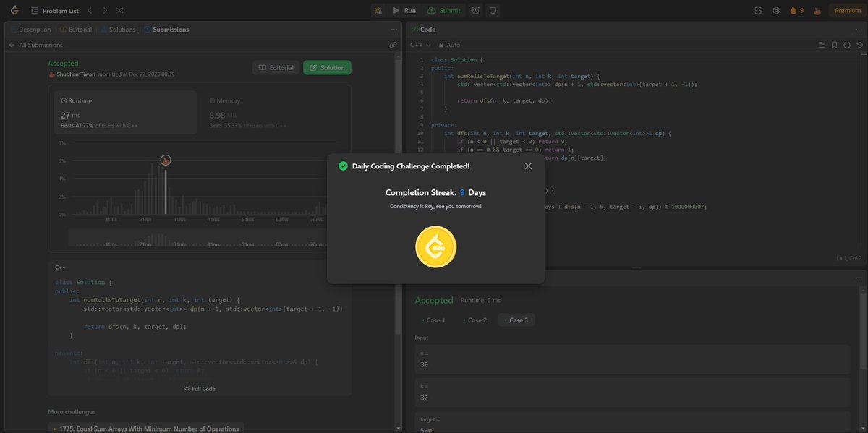
Task: Go to the previous problem arrow
Action: click(89, 10)
